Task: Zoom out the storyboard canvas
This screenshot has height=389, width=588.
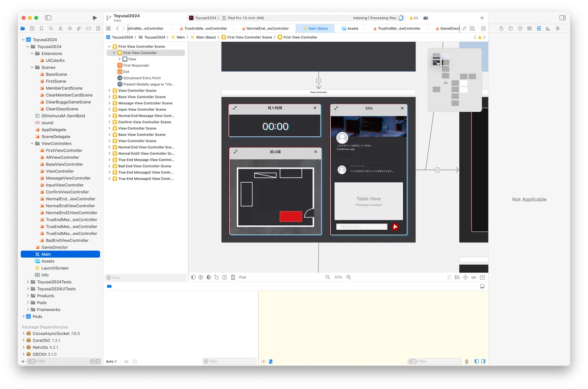Action: (x=328, y=277)
